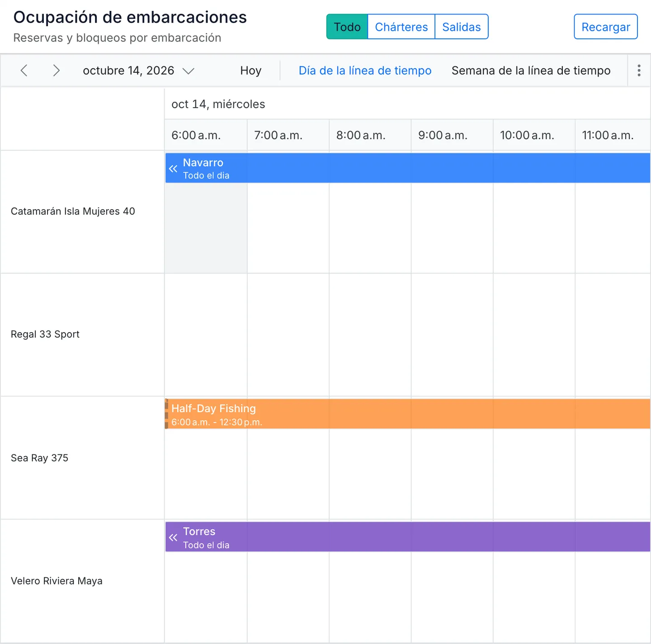Go to the previous day arrow

(24, 71)
